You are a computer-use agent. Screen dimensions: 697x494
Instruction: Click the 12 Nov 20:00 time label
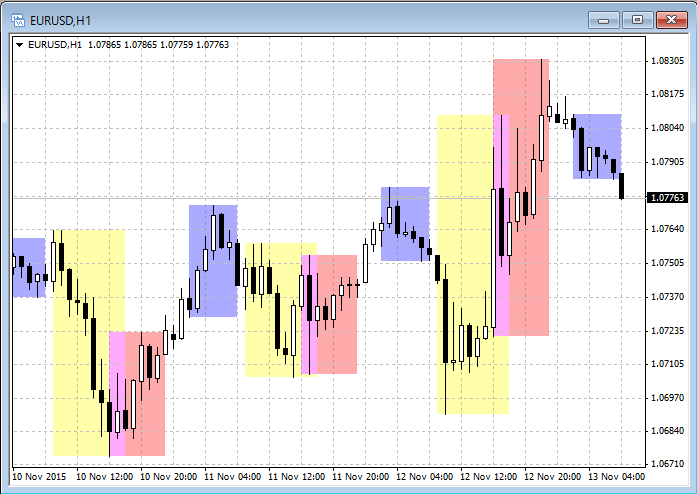pos(553,477)
